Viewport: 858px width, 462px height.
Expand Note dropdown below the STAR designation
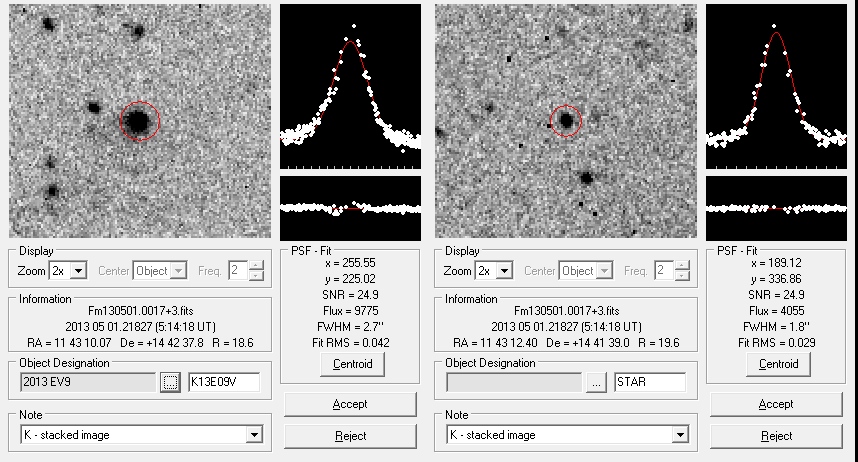680,435
